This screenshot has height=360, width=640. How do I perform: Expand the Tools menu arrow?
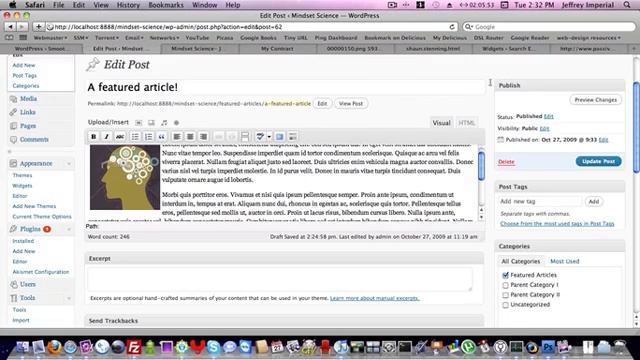pos(69,298)
